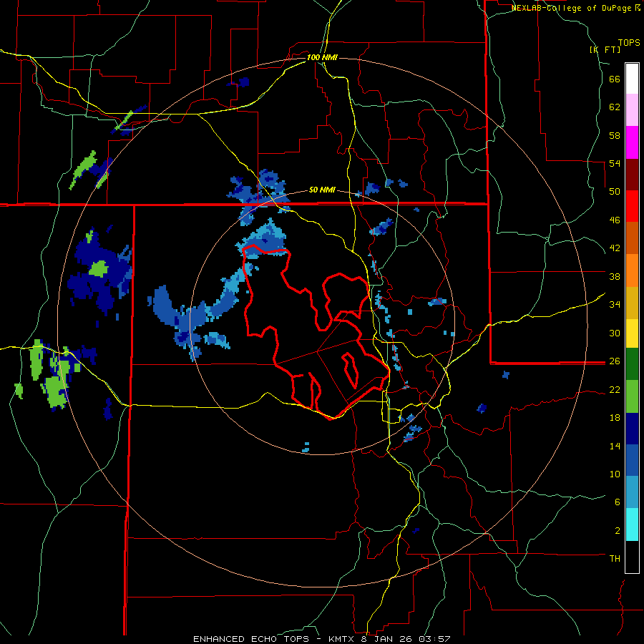Click the medium blue legend swatch
The width and height of the screenshot is (644, 644).
coord(632,460)
